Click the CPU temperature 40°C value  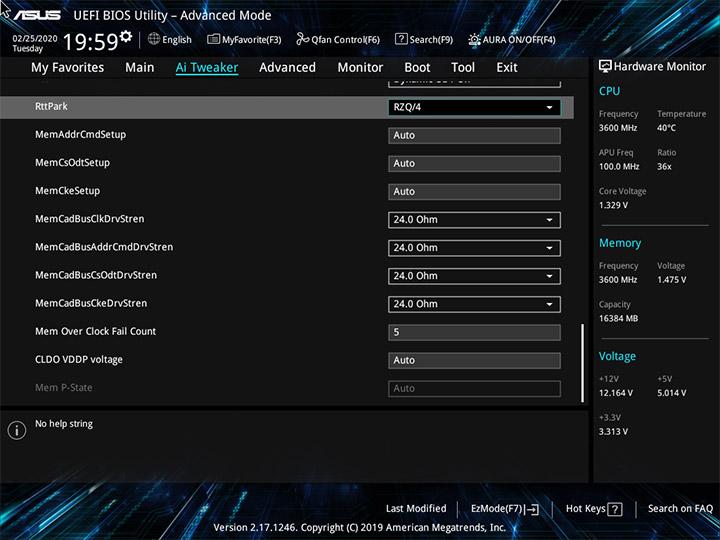click(666, 128)
